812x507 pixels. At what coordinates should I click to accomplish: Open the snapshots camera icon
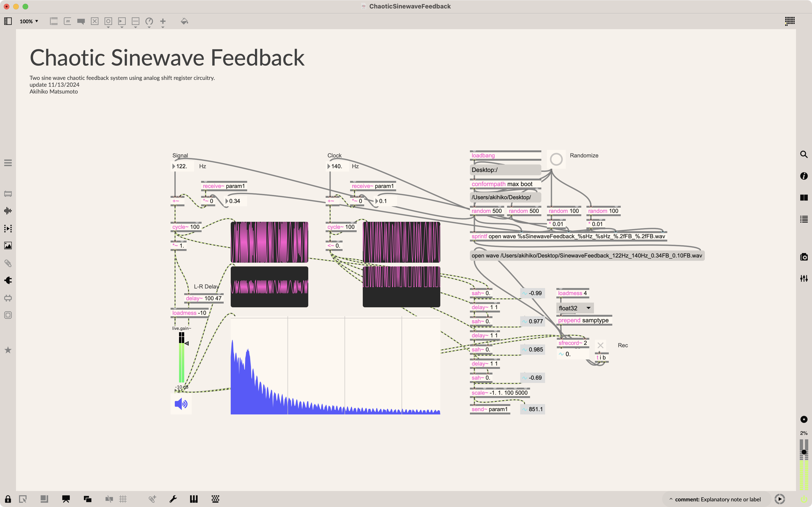pos(804,257)
